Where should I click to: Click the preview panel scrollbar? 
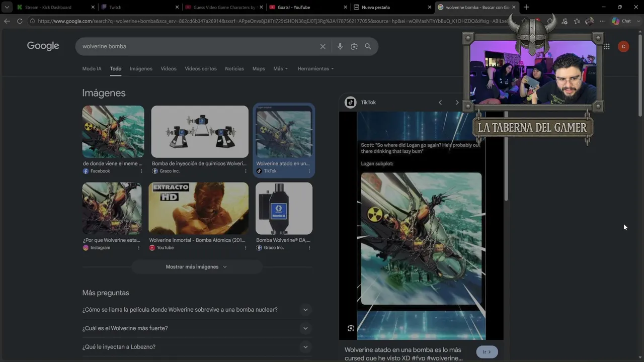click(506, 156)
